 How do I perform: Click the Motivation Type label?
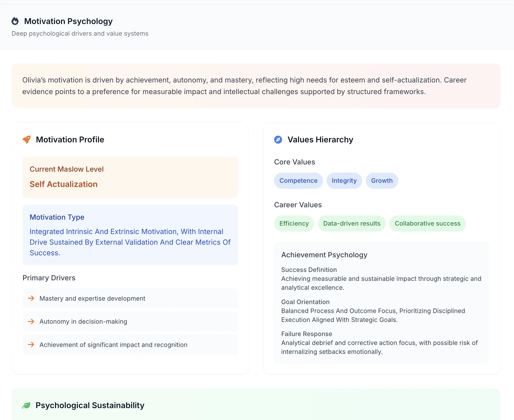coord(57,217)
